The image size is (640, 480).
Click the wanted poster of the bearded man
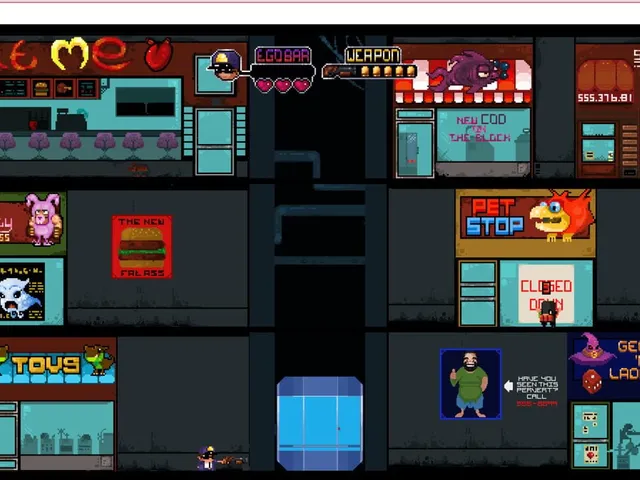[x=470, y=384]
